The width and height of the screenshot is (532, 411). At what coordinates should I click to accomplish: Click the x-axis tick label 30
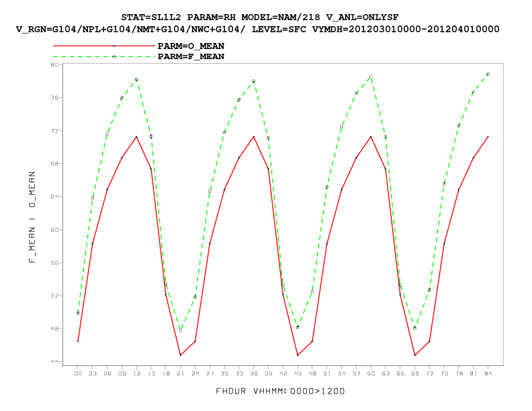pyautogui.click(x=224, y=373)
